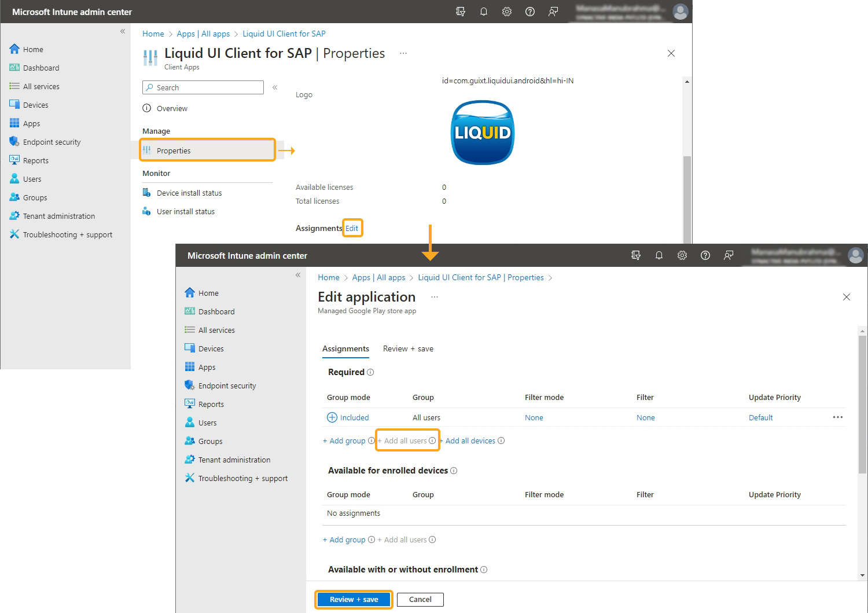Click info icon beside Available for enrolled devices
The width and height of the screenshot is (868, 613).
pos(454,471)
